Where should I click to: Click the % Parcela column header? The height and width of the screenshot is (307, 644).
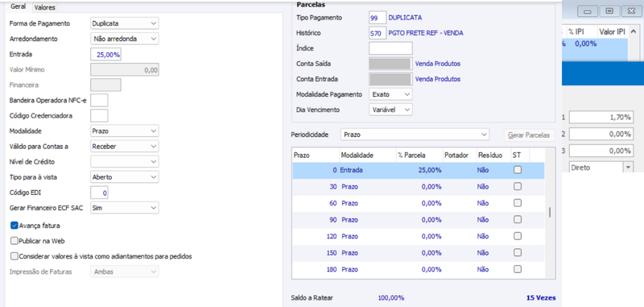pyautogui.click(x=419, y=156)
